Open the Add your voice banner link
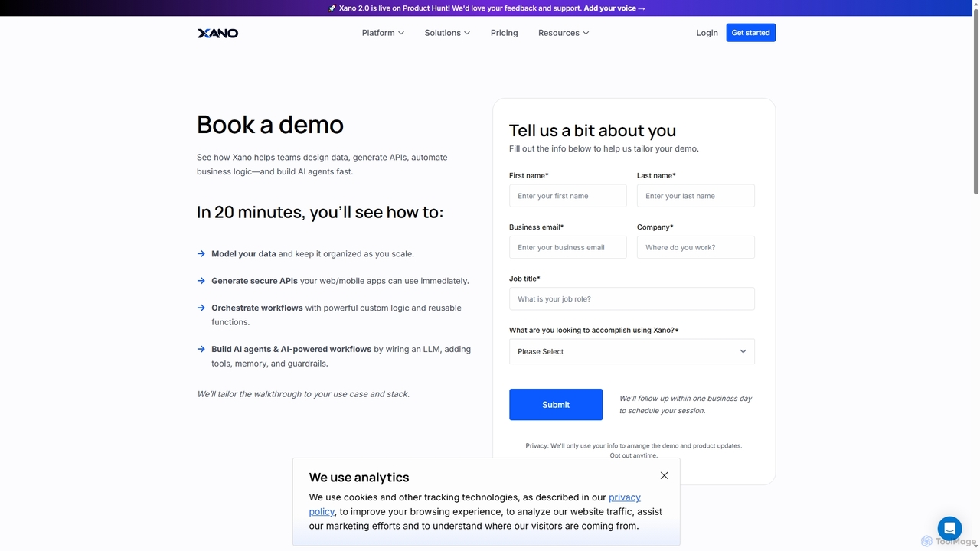The image size is (980, 551). [x=614, y=8]
